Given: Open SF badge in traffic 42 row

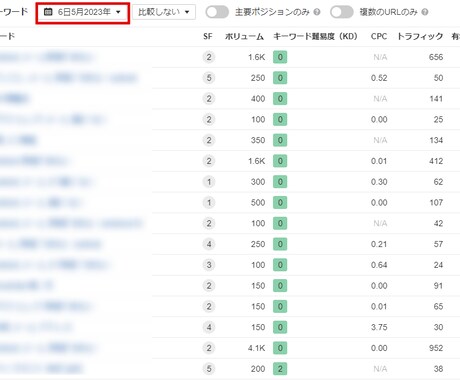Looking at the screenshot, I should pos(209,223).
